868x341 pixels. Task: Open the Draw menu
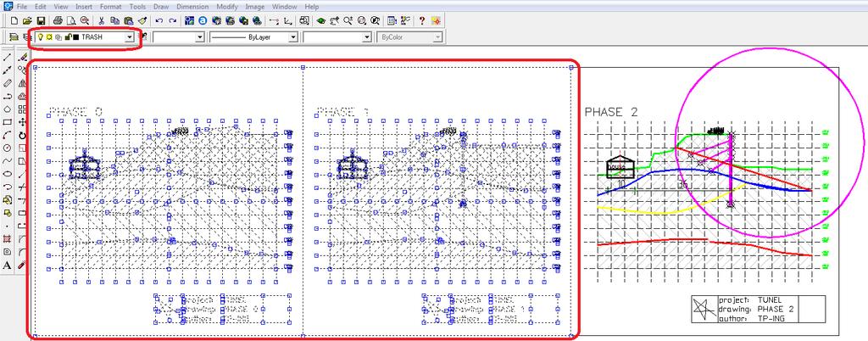(x=162, y=7)
